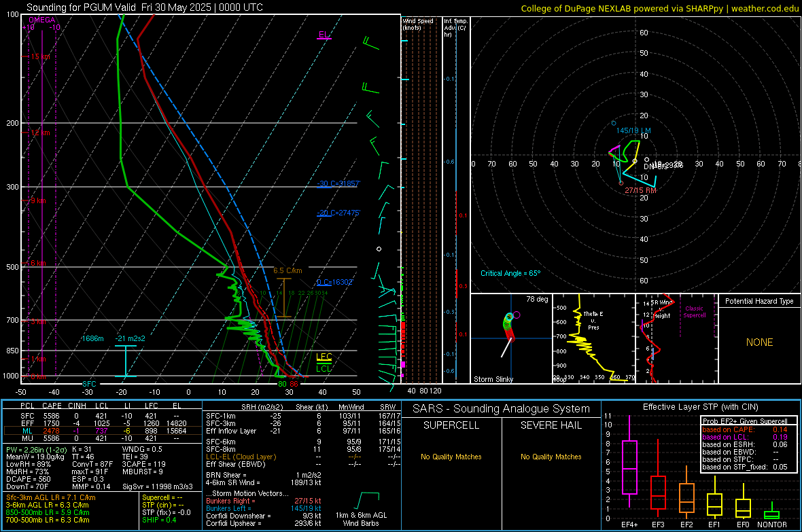The image size is (802, 532).
Task: Click the 'SigSvr = 11998 m3/s3' value
Action: coord(158,486)
